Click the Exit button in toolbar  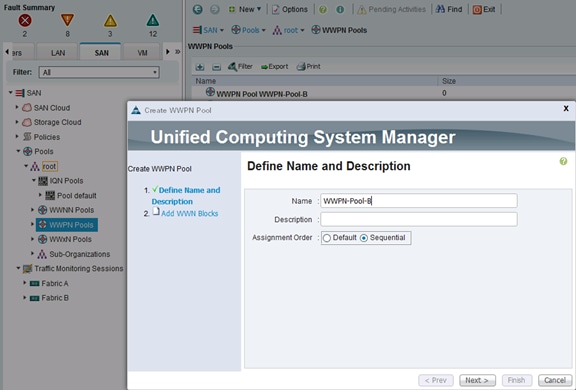point(484,10)
